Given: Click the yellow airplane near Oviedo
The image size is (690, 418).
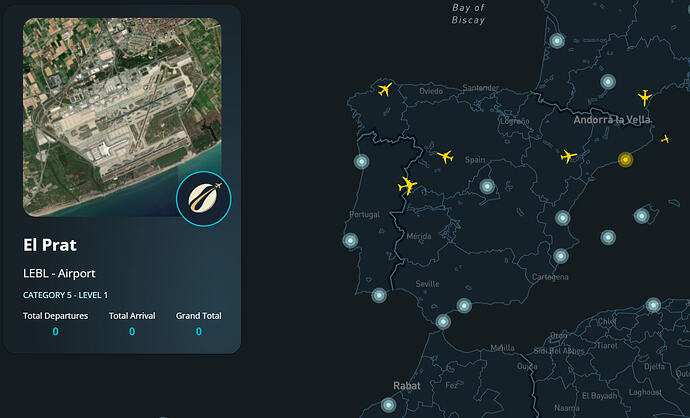Looking at the screenshot, I should (x=384, y=90).
